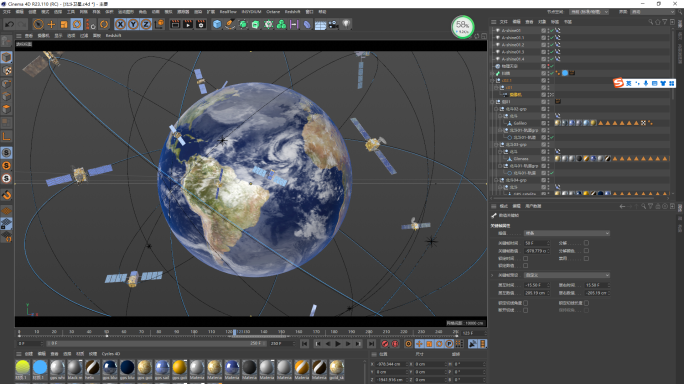Screen dimensions: 684x384
Task: Open the Octane menu
Action: [x=273, y=12]
